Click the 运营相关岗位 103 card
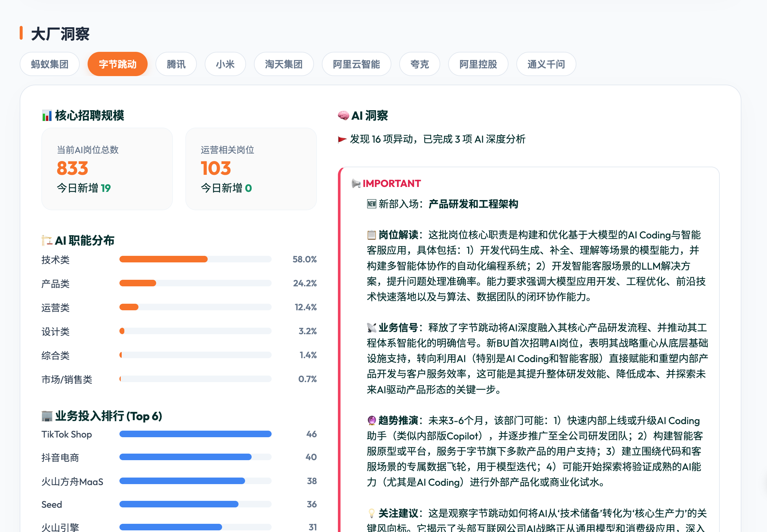Viewport: 767px width, 532px height. click(x=251, y=169)
